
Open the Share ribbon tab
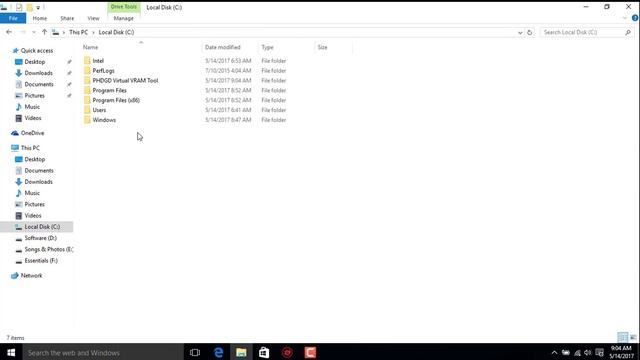click(x=67, y=18)
